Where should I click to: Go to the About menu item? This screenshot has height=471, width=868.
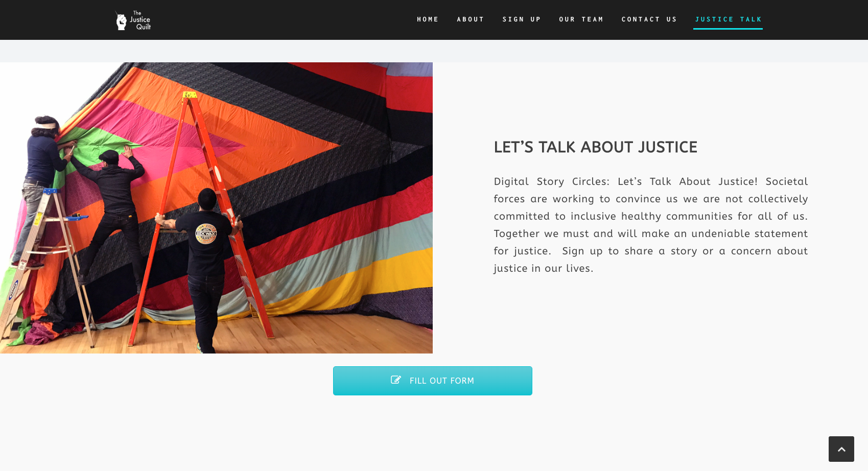(x=471, y=19)
